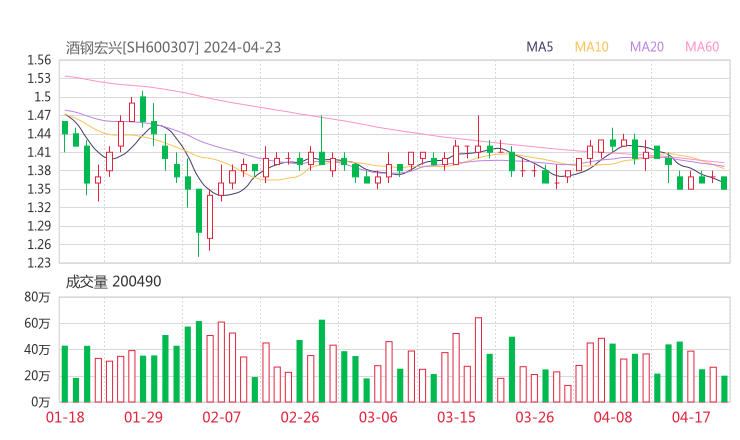Click the MA5 legend label
The width and height of the screenshot is (740, 440).
point(539,47)
